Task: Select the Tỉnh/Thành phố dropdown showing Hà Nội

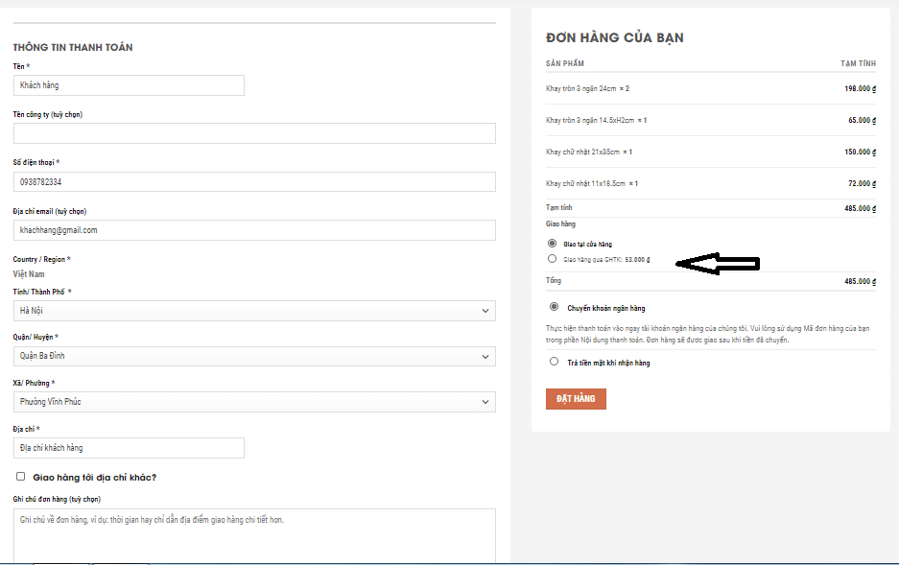Action: [x=254, y=311]
